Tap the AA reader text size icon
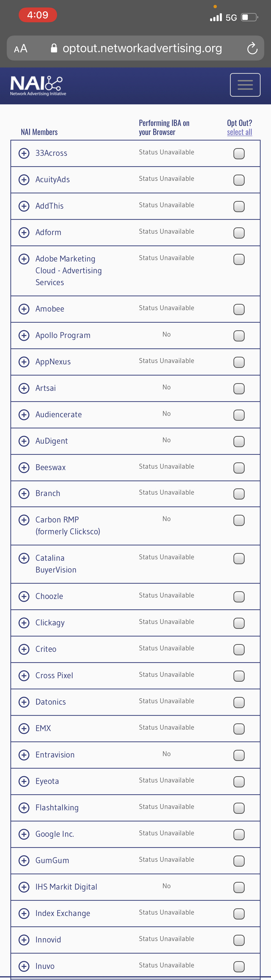 tap(21, 49)
